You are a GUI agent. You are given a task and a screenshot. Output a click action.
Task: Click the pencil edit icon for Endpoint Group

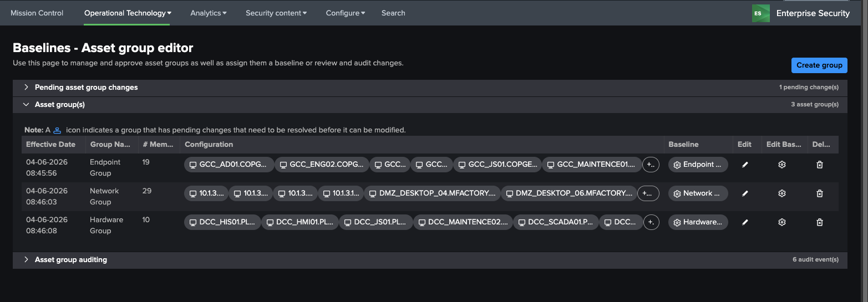point(745,165)
